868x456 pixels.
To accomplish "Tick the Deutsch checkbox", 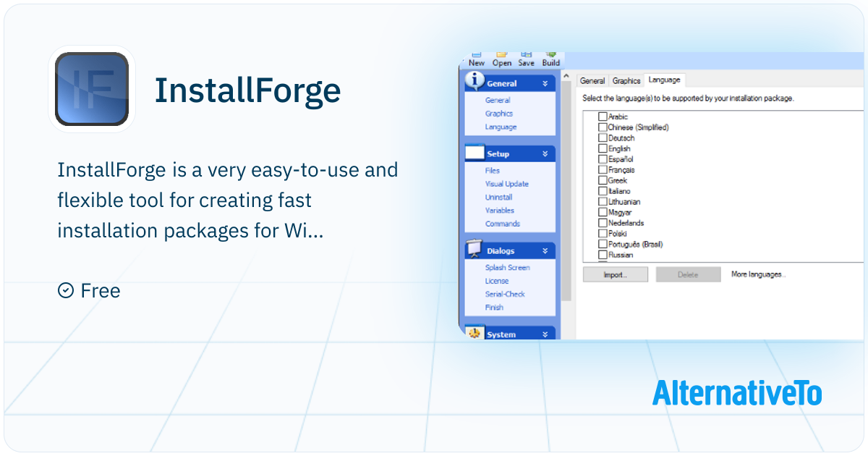I will pos(603,138).
